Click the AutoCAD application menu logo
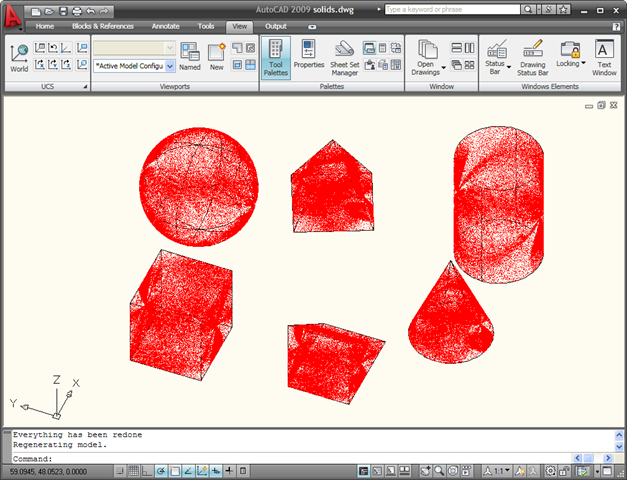The height and width of the screenshot is (480, 627). [14, 13]
